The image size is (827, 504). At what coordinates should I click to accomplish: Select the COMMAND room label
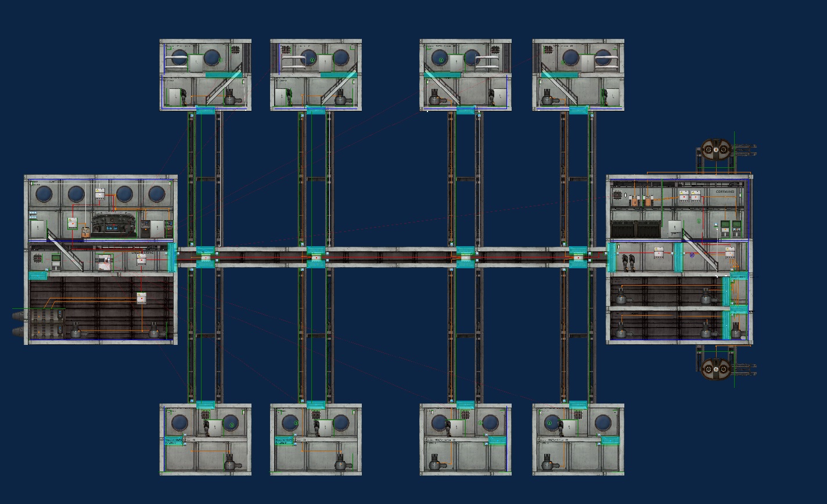(725, 192)
